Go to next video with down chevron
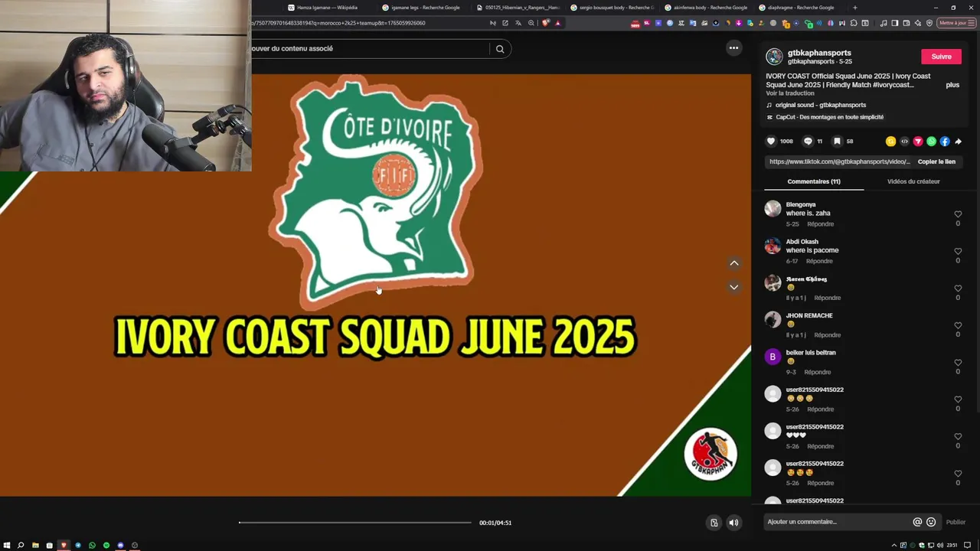This screenshot has height=551, width=980. coord(734,287)
